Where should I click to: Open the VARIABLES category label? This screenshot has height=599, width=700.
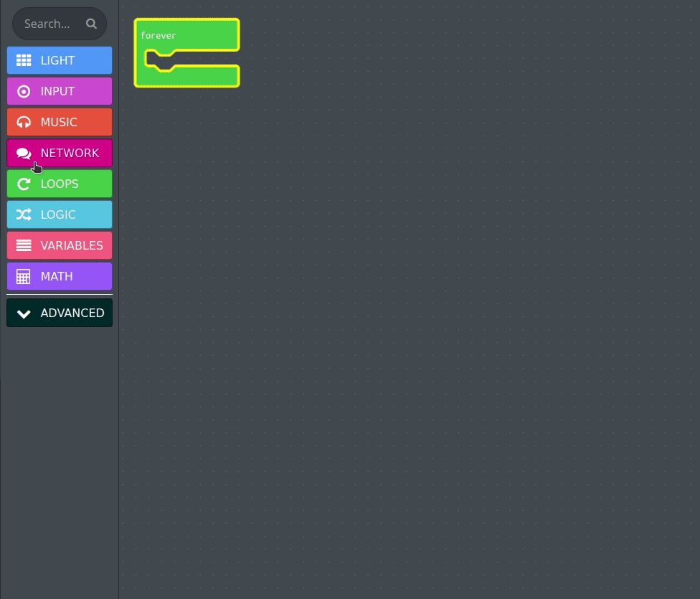pos(72,246)
